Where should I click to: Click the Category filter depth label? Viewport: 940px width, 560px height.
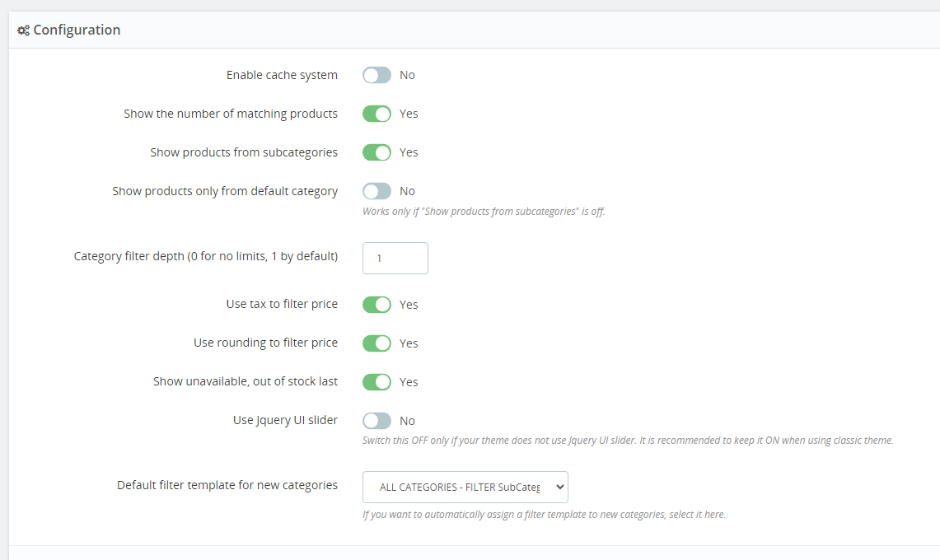(206, 256)
